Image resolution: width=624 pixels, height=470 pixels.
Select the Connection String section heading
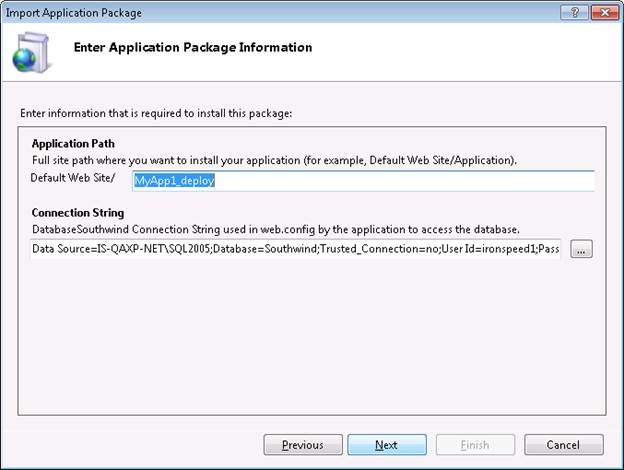pos(78,213)
